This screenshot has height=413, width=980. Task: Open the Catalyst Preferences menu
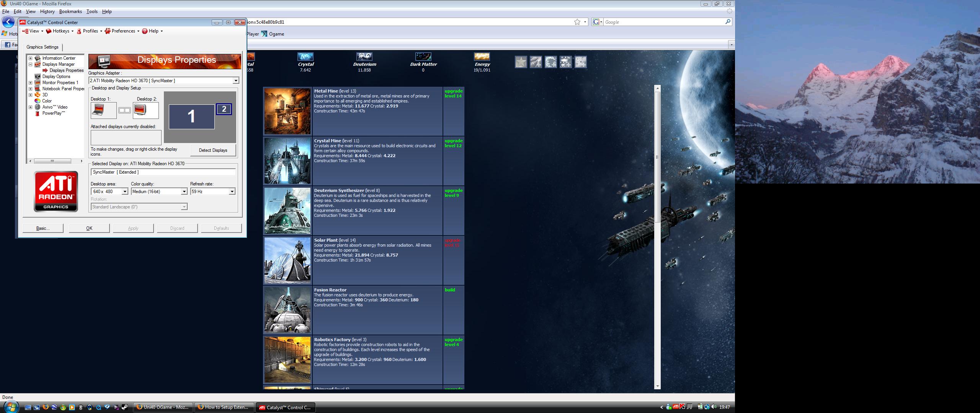click(122, 31)
